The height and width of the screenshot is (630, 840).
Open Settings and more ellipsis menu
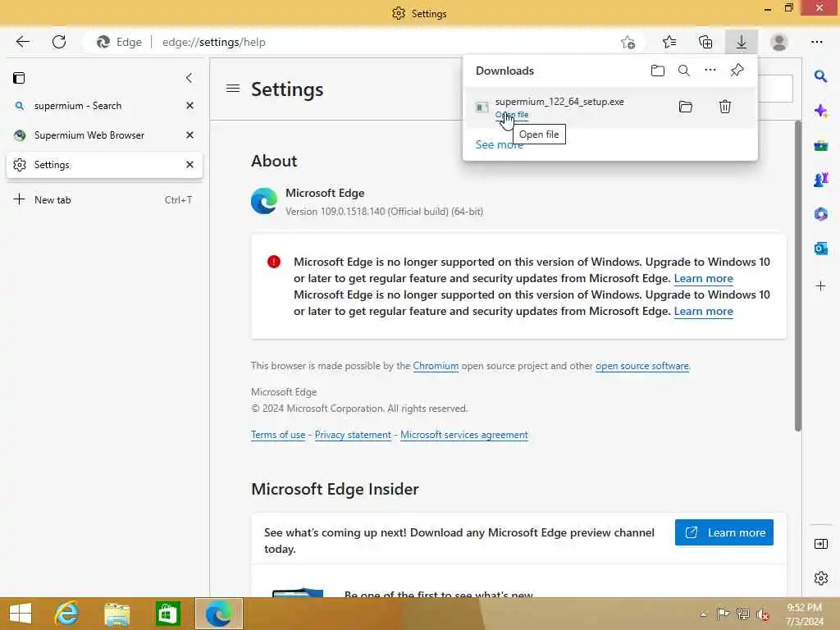(x=816, y=42)
